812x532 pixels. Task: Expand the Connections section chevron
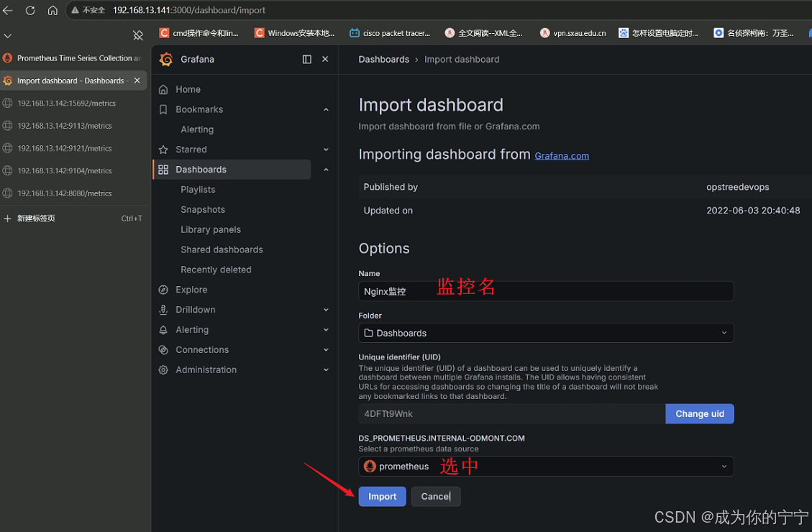click(326, 350)
